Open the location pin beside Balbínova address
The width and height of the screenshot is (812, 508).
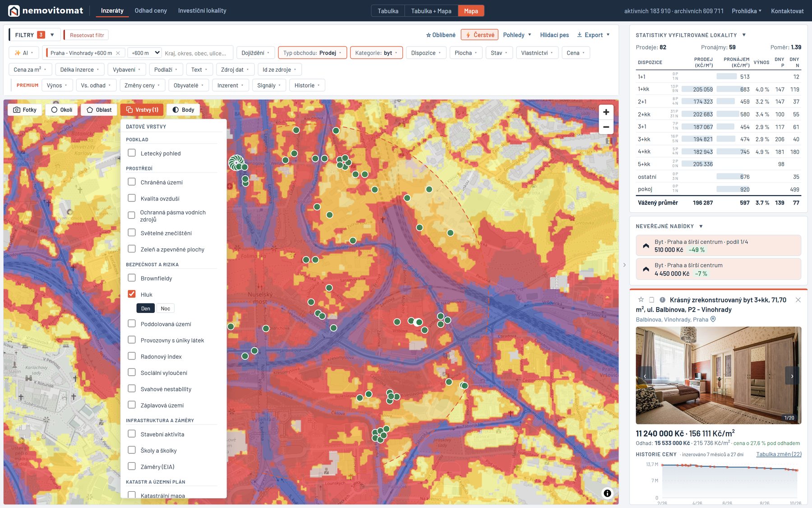coord(713,319)
